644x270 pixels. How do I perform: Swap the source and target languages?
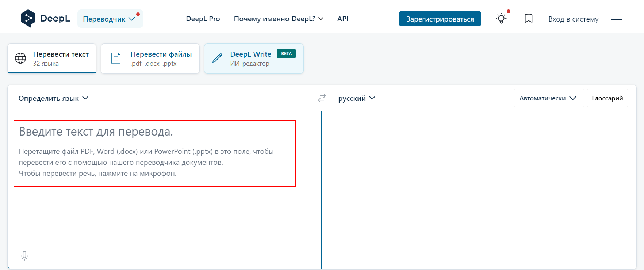pos(322,98)
